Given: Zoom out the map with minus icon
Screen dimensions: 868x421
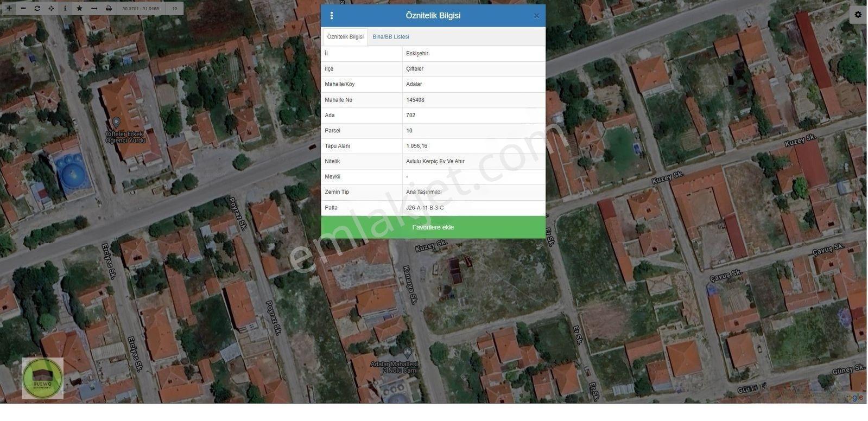Looking at the screenshot, I should coord(23,8).
